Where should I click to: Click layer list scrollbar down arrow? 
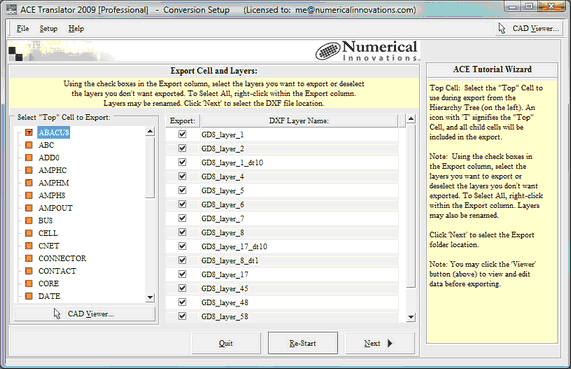pos(411,317)
